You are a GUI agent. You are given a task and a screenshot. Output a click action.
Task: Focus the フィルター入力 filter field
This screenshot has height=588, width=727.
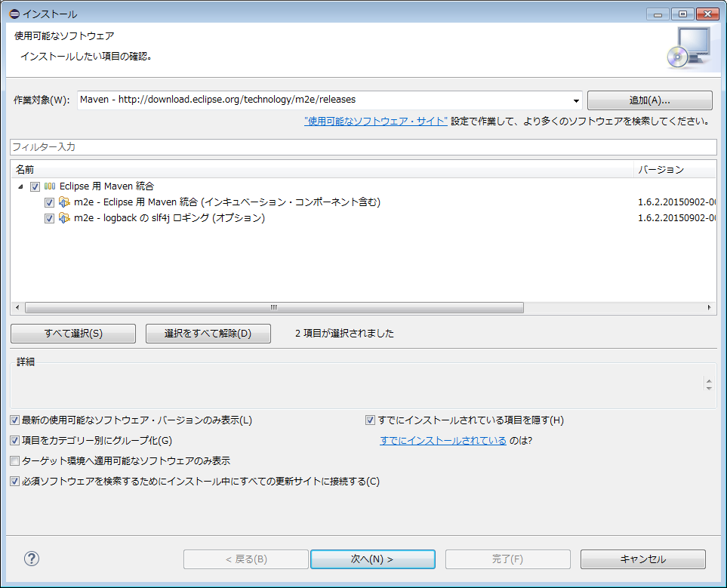[x=363, y=147]
